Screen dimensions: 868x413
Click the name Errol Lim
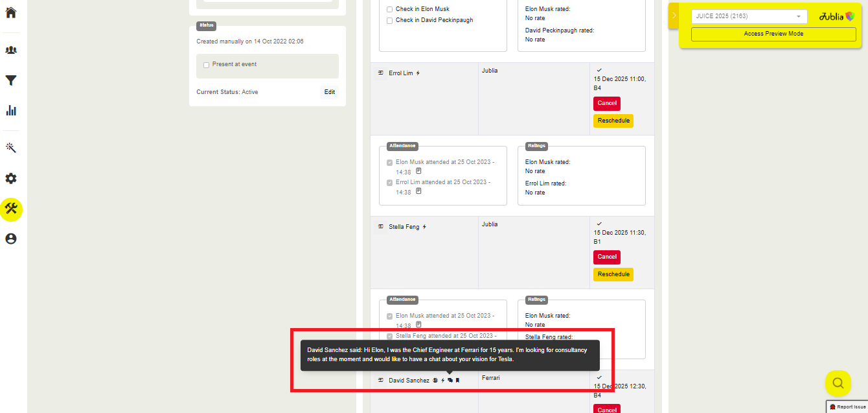(x=400, y=73)
